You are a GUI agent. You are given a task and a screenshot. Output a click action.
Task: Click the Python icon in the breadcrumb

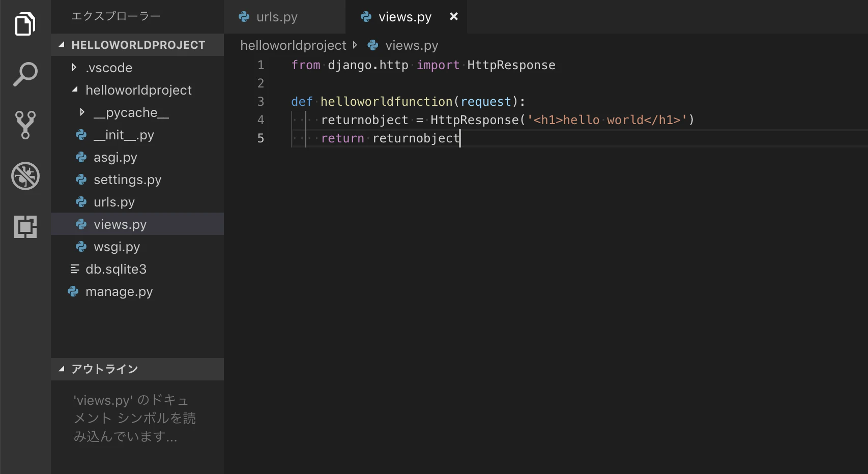pos(373,45)
